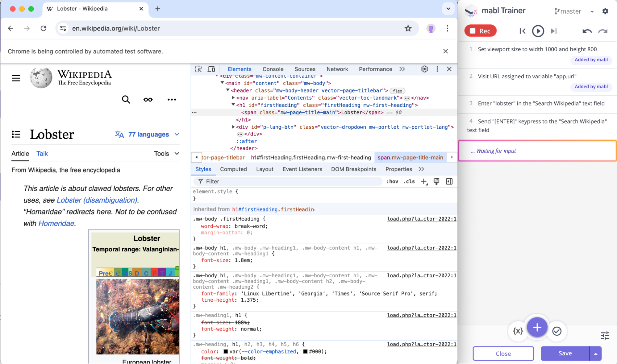Image resolution: width=617 pixels, height=364 pixels.
Task: Collapse the h1 firstHeading node
Action: [x=233, y=105]
